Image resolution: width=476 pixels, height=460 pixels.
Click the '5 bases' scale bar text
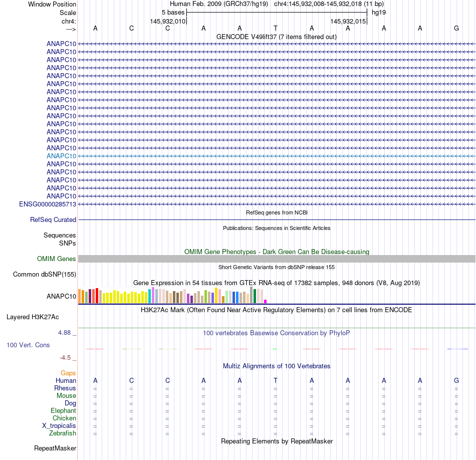[173, 13]
